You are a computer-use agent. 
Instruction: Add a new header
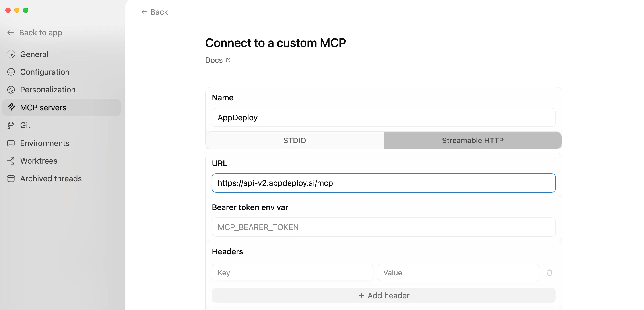tap(384, 295)
